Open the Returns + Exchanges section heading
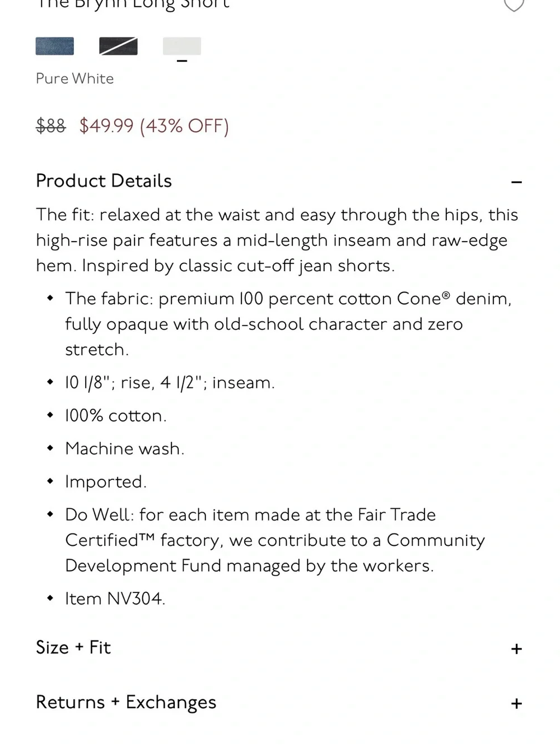560x747 pixels. [x=126, y=703]
